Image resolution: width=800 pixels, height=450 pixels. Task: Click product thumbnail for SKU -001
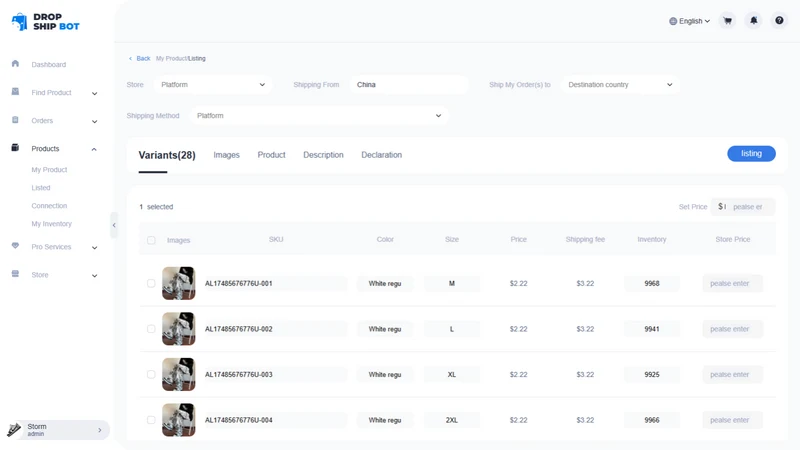[179, 283]
